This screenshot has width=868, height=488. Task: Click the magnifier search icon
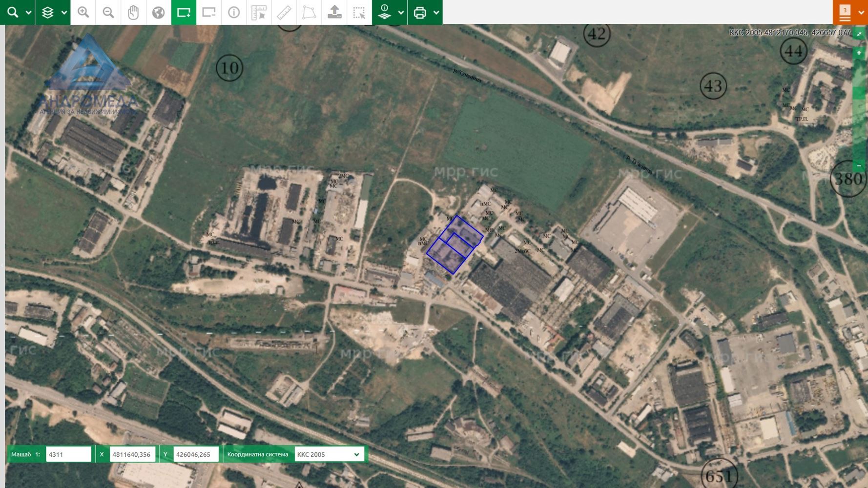click(12, 12)
